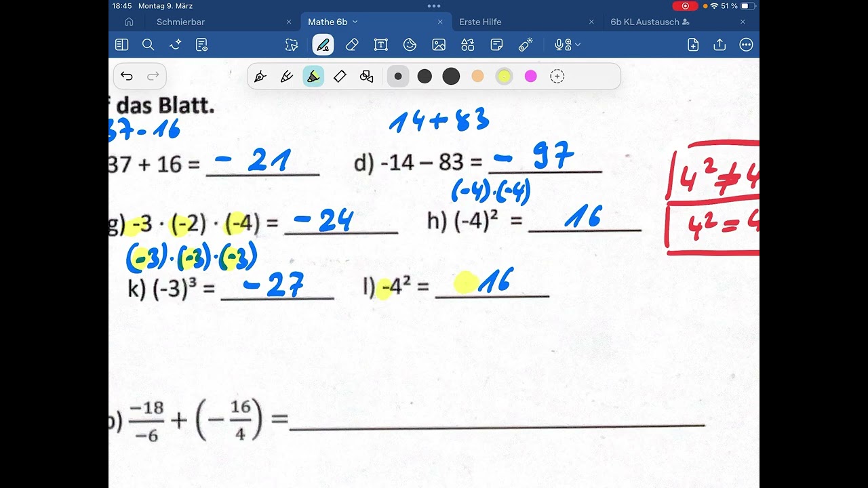This screenshot has width=868, height=488.
Task: Pick the largest stroke thickness dot
Action: click(x=451, y=77)
